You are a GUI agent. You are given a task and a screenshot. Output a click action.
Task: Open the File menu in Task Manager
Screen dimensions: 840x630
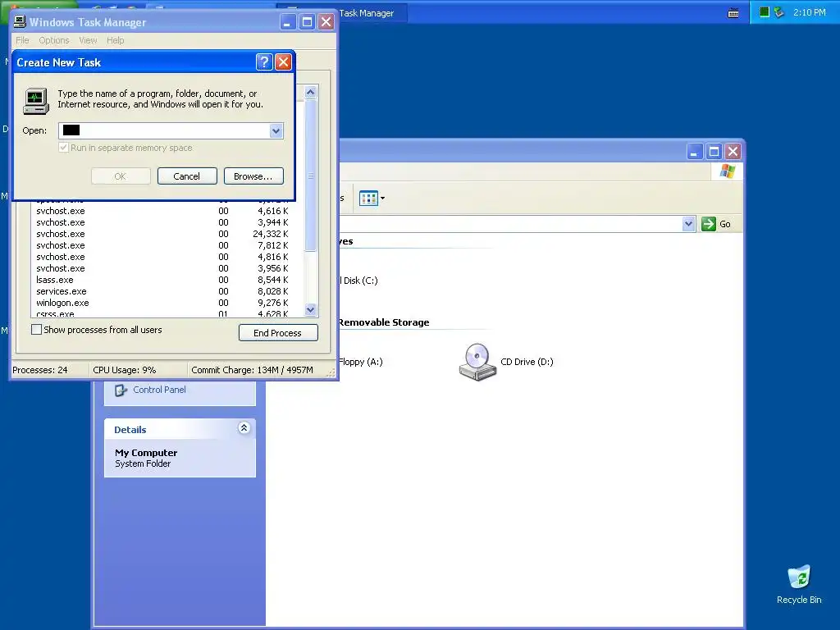tap(22, 40)
